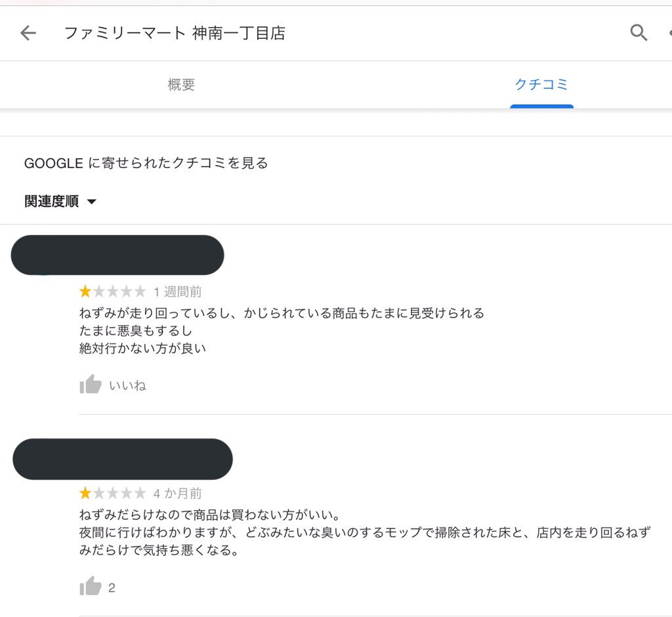This screenshot has height=617, width=672.
Task: Click the GOOGLE に寄せられたクチコミを見る heading
Action: tap(146, 163)
